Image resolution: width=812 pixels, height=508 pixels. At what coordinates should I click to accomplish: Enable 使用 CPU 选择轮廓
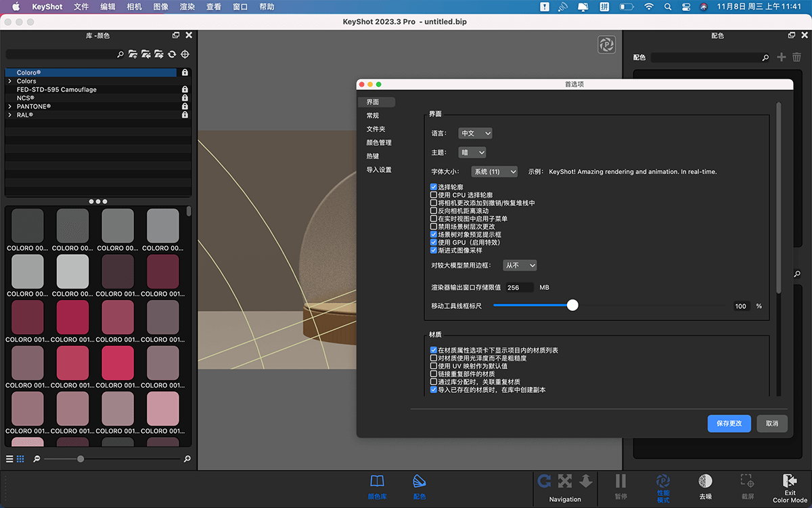tap(434, 195)
